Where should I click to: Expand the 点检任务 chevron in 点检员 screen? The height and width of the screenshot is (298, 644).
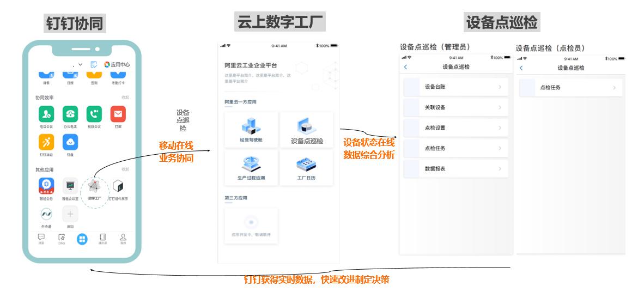[615, 88]
